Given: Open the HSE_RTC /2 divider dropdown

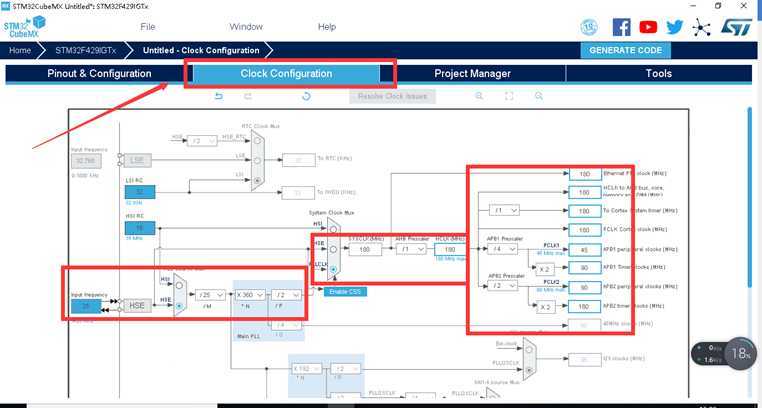Looking at the screenshot, I should (x=202, y=141).
